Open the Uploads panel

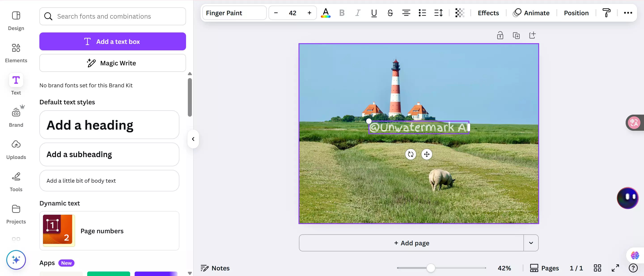pos(16,150)
